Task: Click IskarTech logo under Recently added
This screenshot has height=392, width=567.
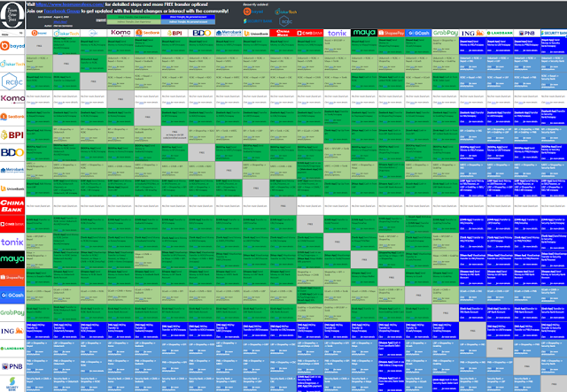Action: coord(285,12)
